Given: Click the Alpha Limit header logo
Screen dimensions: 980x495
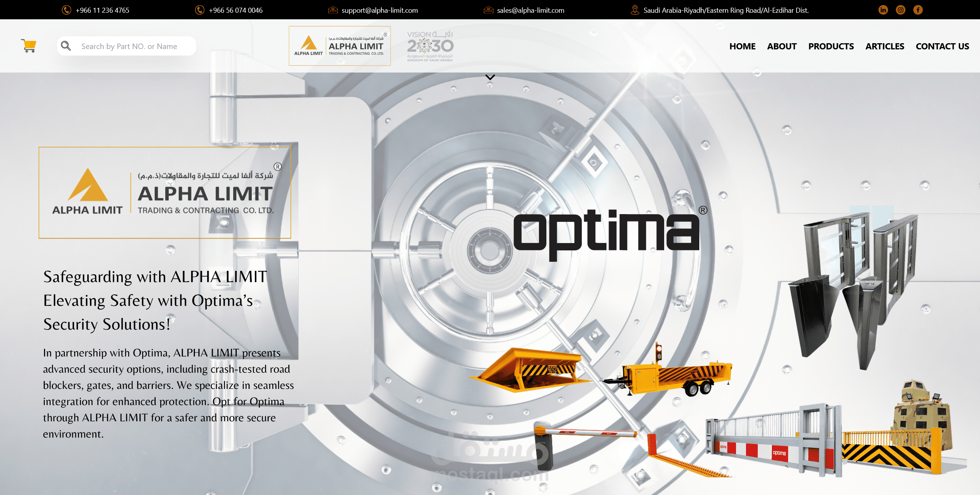Looking at the screenshot, I should [x=339, y=46].
